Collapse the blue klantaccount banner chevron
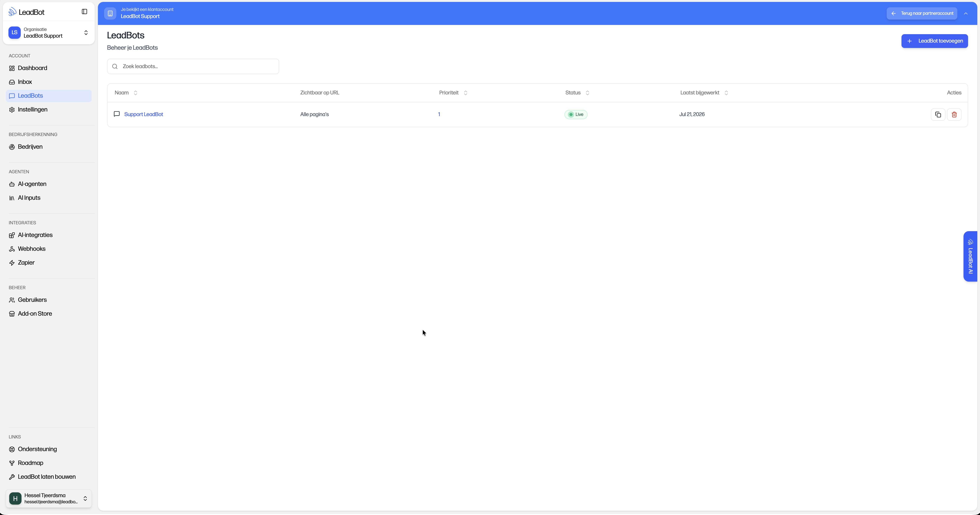Viewport: 980px width, 515px height. pyautogui.click(x=966, y=13)
